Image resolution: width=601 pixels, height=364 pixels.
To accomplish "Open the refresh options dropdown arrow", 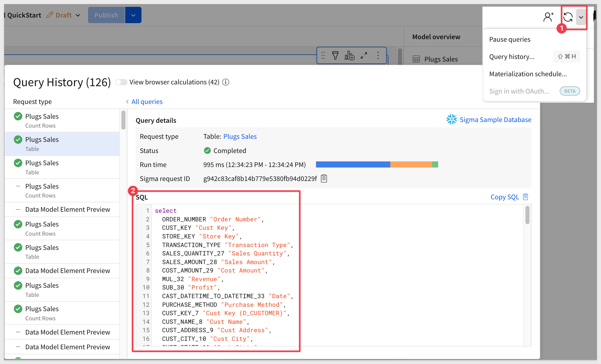I will click(581, 17).
